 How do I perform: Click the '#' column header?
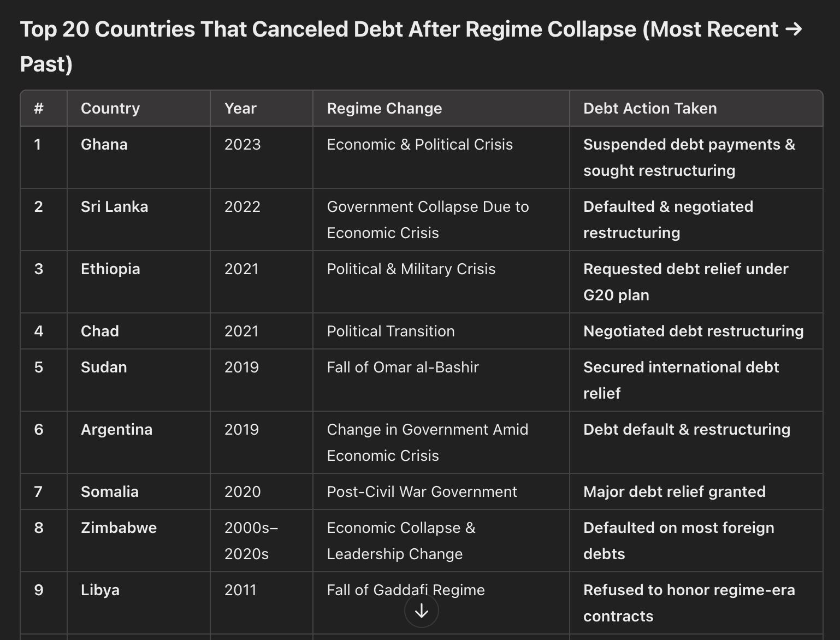[x=38, y=108]
